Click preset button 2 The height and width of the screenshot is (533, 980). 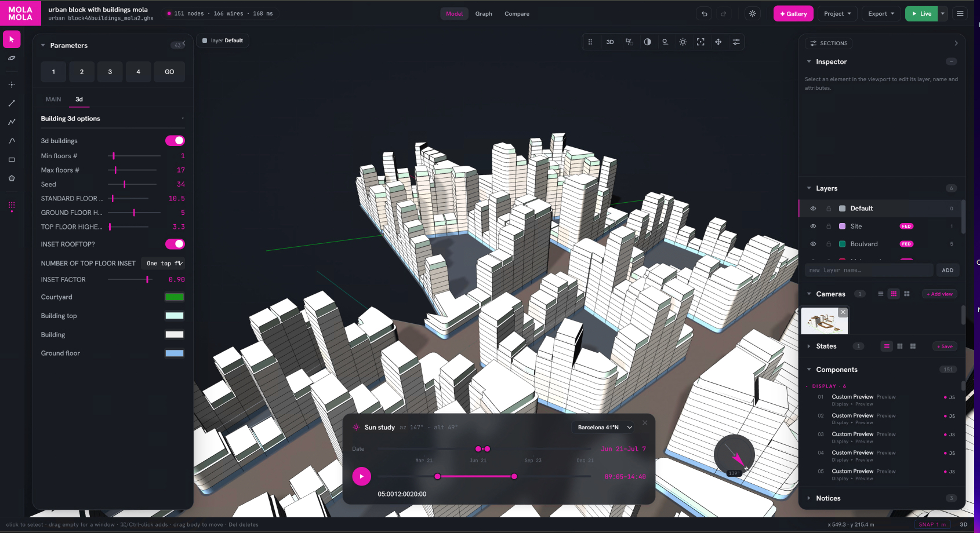pos(82,72)
